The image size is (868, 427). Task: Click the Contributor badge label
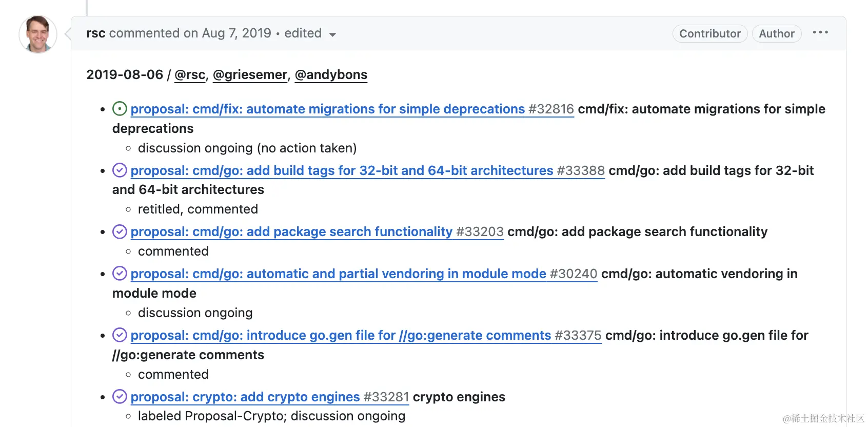click(x=710, y=34)
